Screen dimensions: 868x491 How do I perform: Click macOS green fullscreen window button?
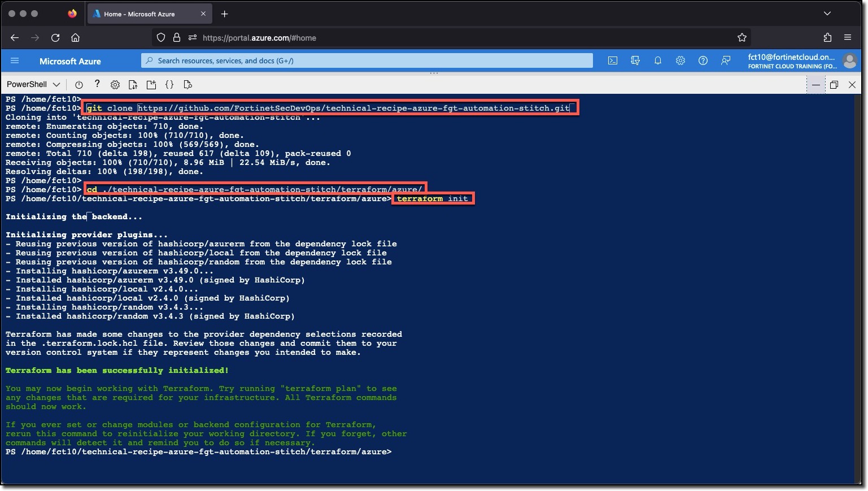pos(34,14)
